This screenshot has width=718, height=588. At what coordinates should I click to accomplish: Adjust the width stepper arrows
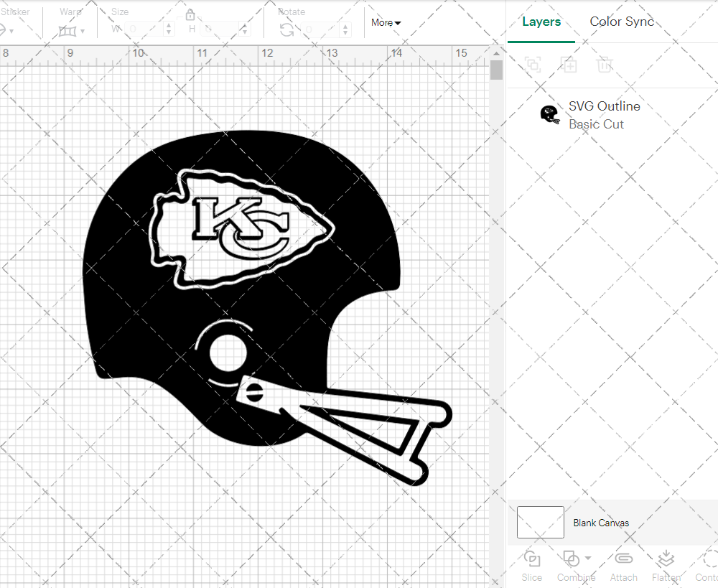pos(169,29)
